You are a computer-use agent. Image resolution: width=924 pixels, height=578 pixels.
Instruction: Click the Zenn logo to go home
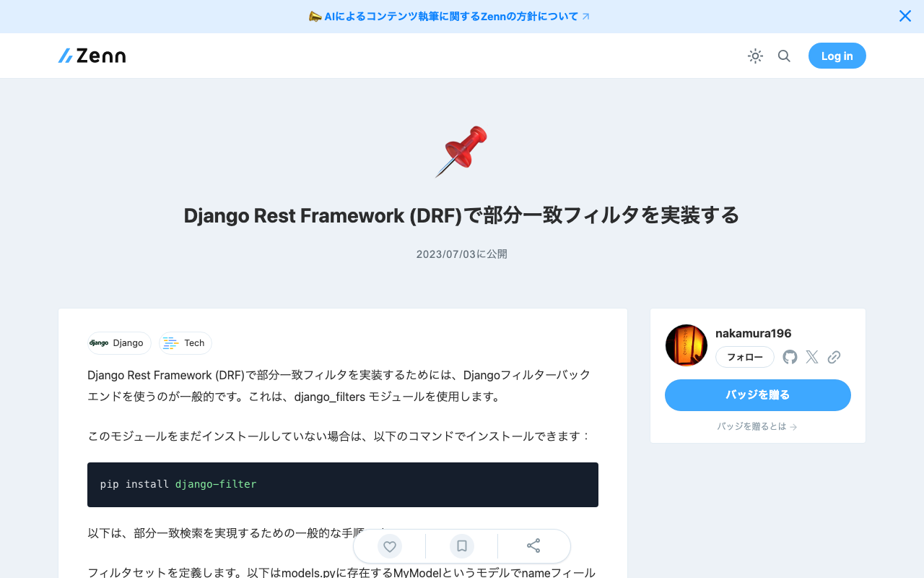click(x=92, y=56)
